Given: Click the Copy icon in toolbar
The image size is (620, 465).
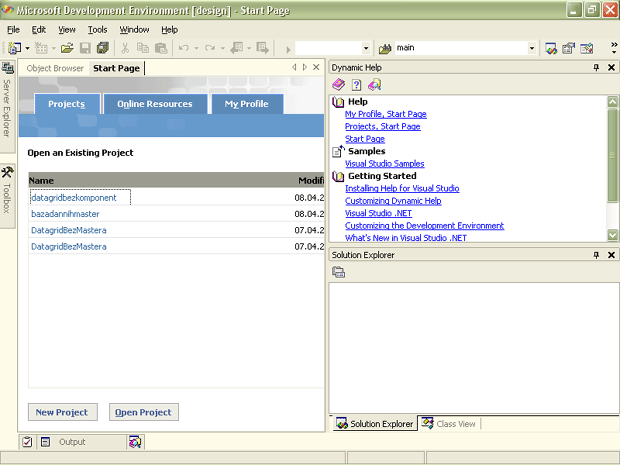Looking at the screenshot, I should coord(143,48).
